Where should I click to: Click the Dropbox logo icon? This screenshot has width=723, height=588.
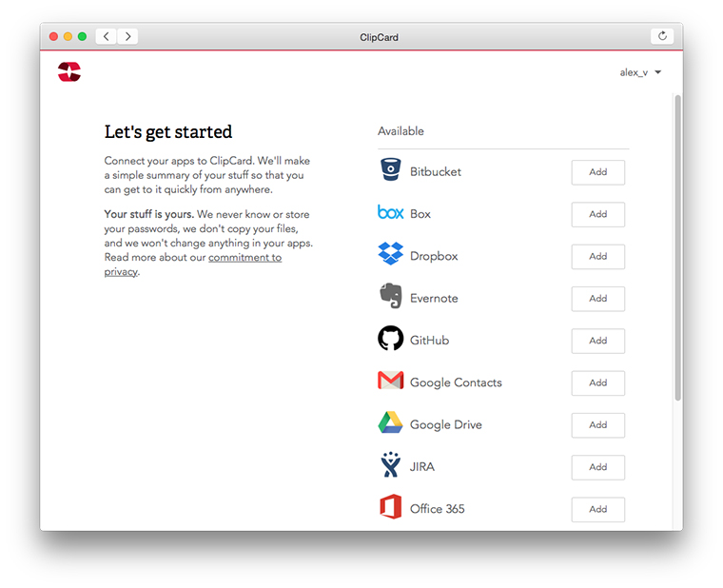(391, 253)
